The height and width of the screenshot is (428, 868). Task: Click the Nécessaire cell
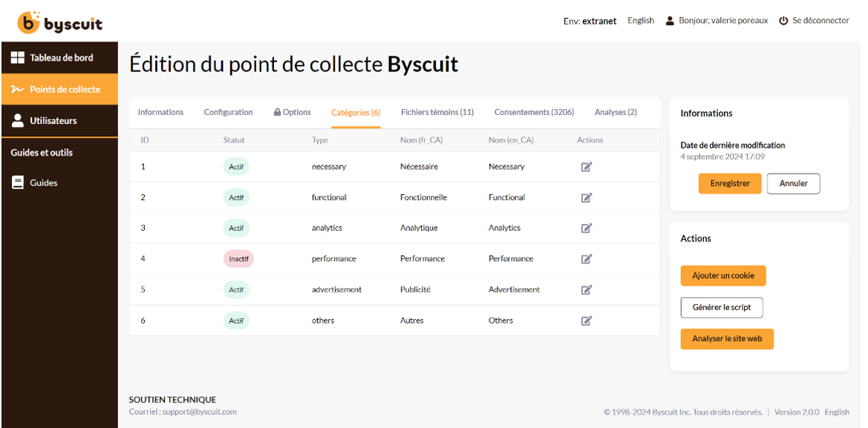[419, 166]
